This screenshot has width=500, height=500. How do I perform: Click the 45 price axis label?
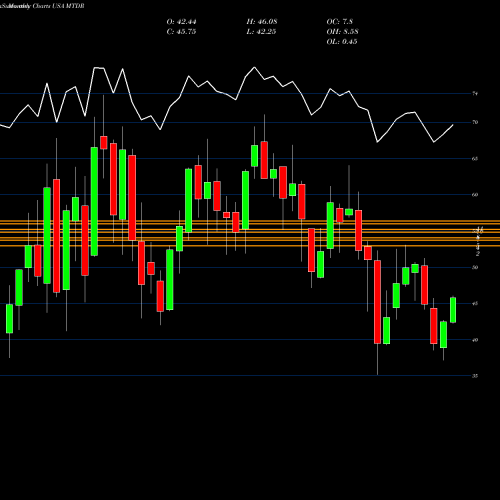click(x=475, y=304)
